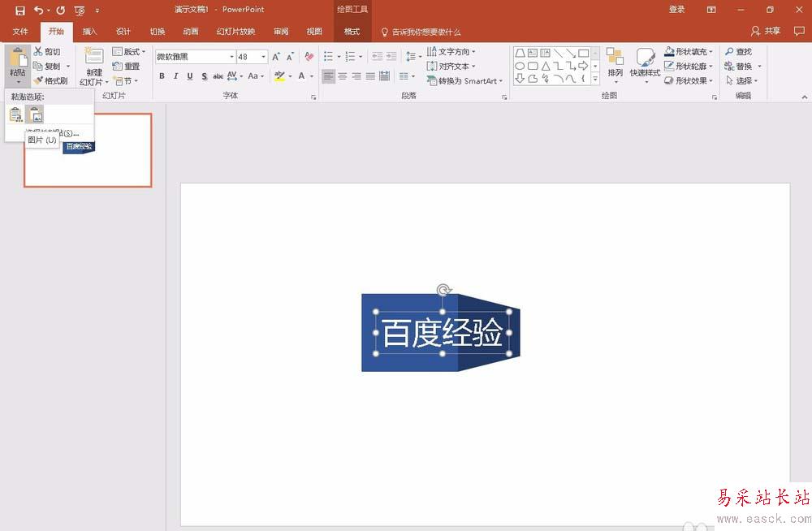Image resolution: width=812 pixels, height=531 pixels.
Task: Click the Sign in (登录) link
Action: pyautogui.click(x=677, y=9)
